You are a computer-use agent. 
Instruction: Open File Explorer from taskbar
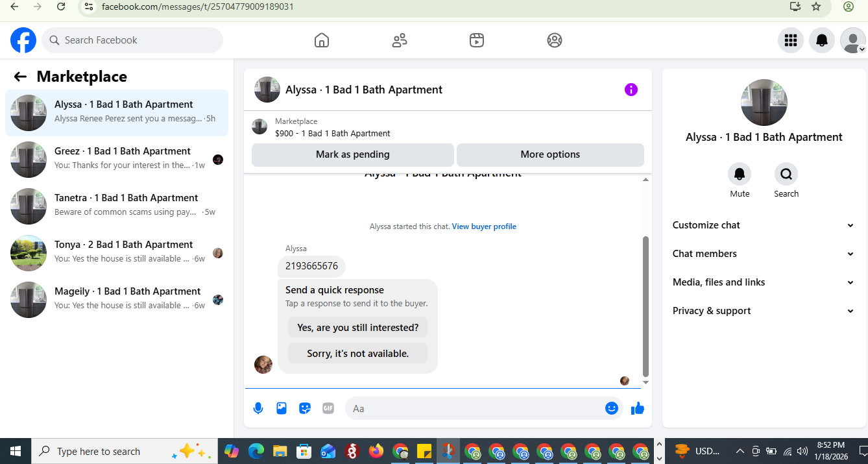[280, 451]
